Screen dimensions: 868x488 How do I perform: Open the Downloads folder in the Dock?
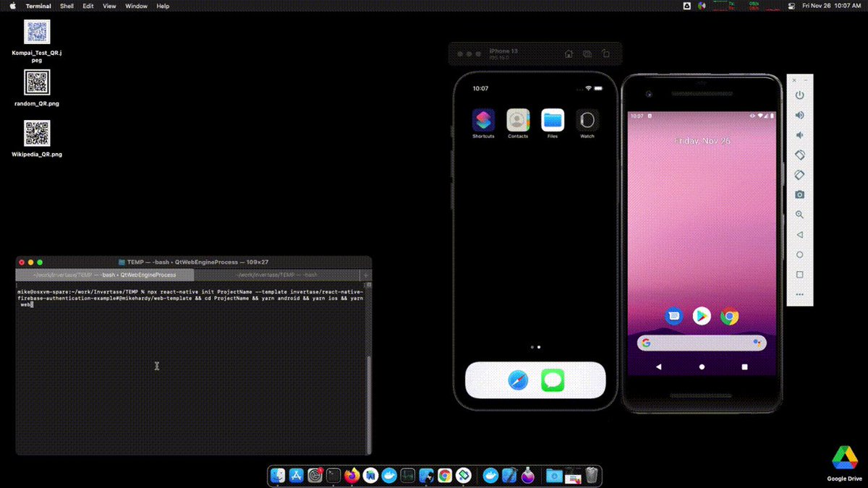(x=555, y=475)
